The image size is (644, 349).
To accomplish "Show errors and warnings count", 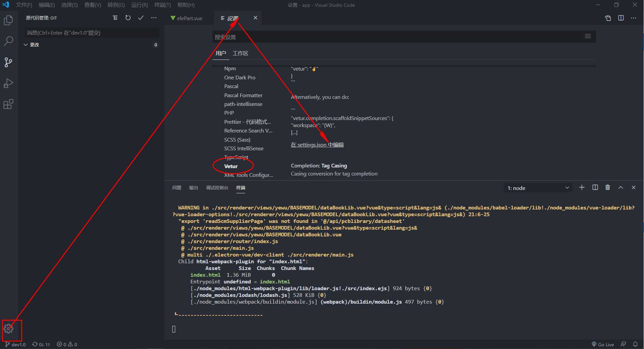I will (x=67, y=344).
